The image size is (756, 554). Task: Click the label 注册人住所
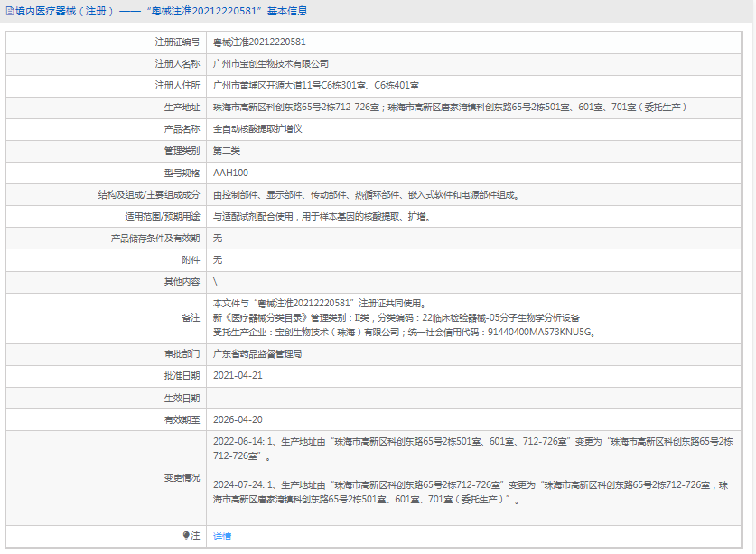[x=177, y=86]
